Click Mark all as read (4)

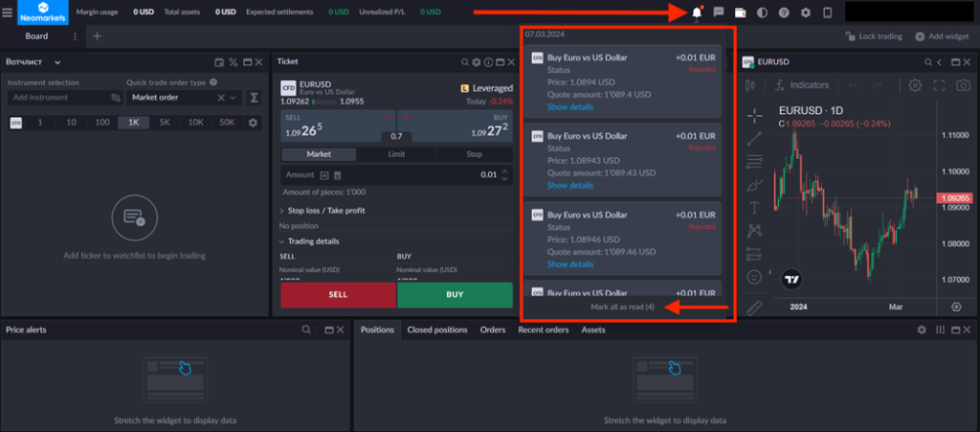pyautogui.click(x=622, y=307)
